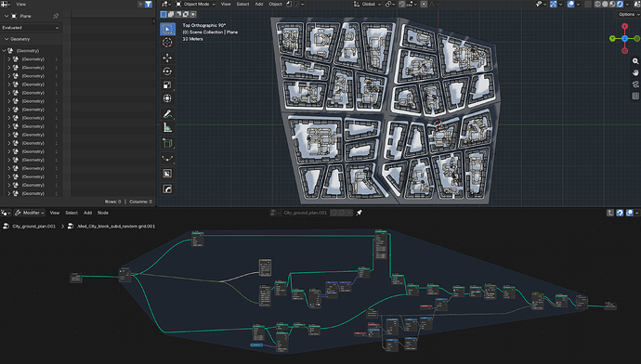
Task: Click City_ground_plan.001 breadcrumb
Action: (x=33, y=226)
